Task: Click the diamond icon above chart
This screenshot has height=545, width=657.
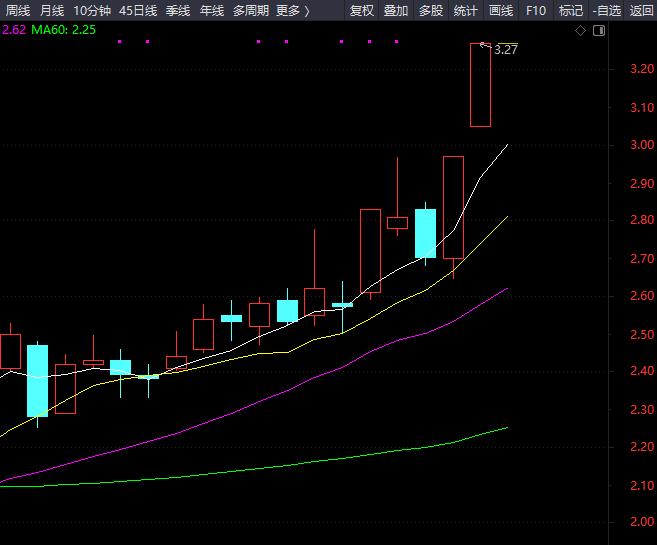Action: point(580,31)
